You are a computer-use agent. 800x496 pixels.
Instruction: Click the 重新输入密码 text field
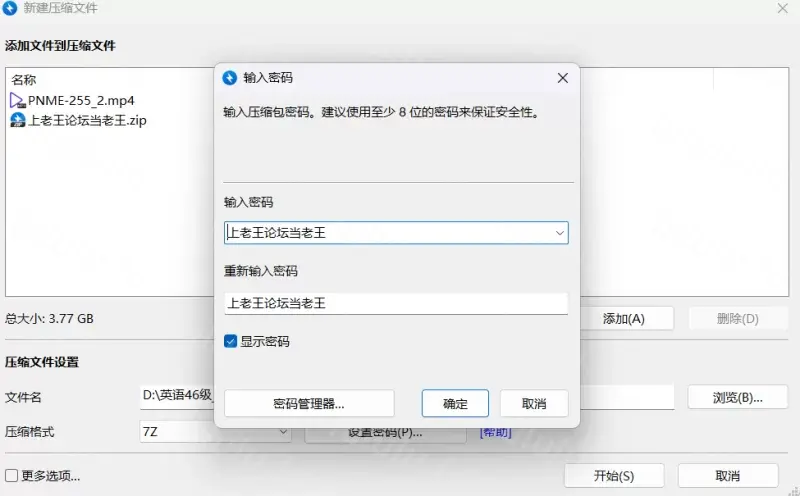pyautogui.click(x=396, y=303)
